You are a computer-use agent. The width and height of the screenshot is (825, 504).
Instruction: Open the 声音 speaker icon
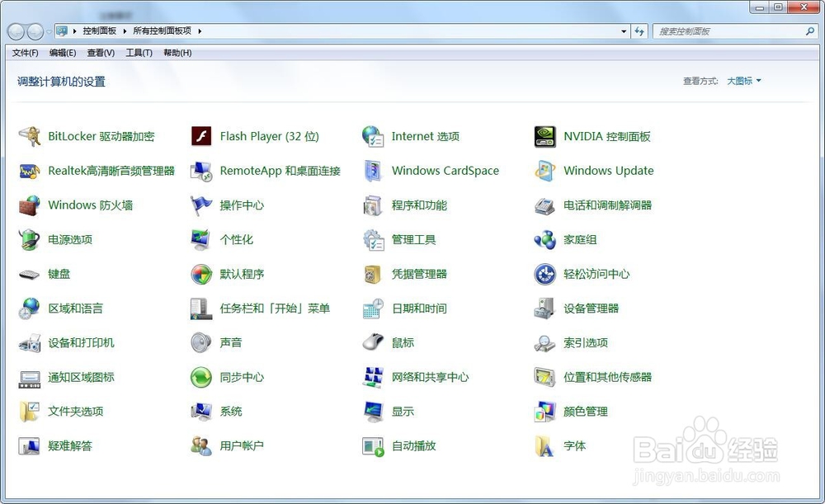(201, 342)
